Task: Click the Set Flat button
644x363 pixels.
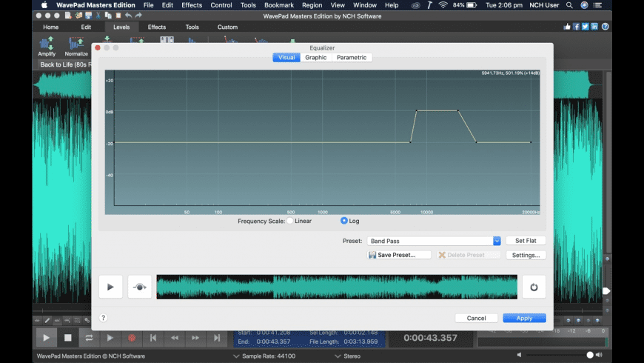Action: click(x=526, y=241)
